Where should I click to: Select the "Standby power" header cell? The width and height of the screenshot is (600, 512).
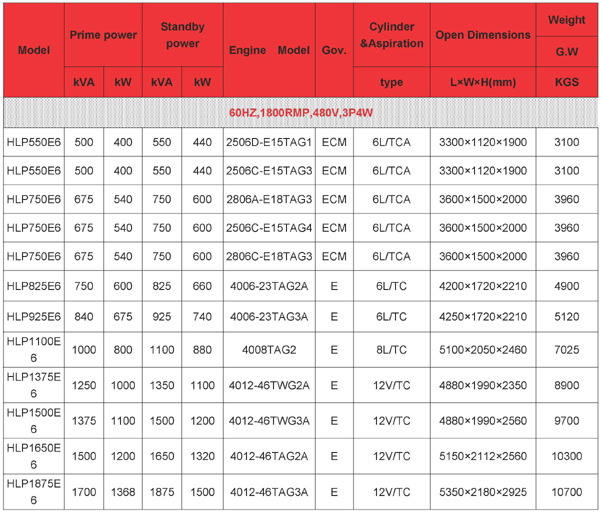(x=183, y=35)
